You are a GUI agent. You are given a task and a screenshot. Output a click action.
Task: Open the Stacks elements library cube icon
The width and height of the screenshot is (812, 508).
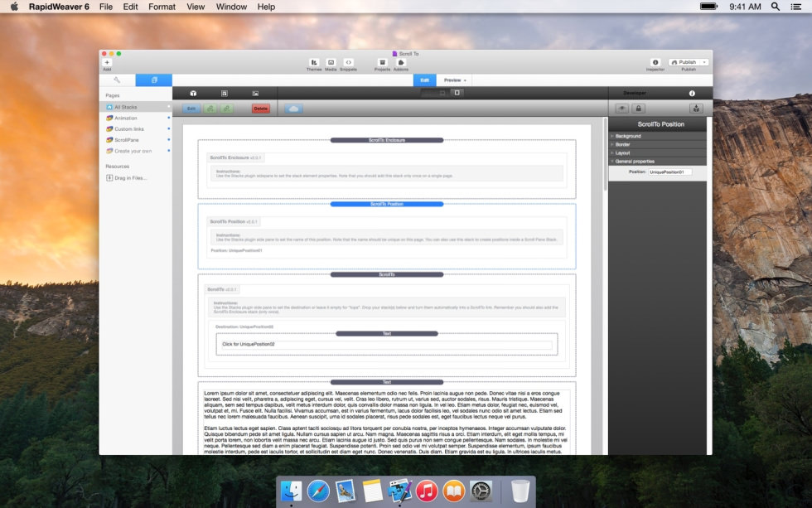tap(193, 93)
